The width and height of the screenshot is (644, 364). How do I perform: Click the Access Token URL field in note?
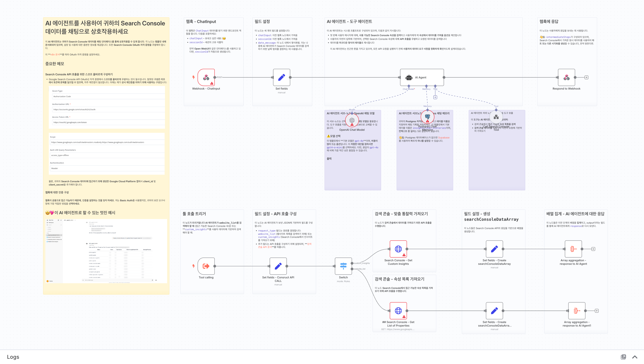pyautogui.click(x=108, y=122)
